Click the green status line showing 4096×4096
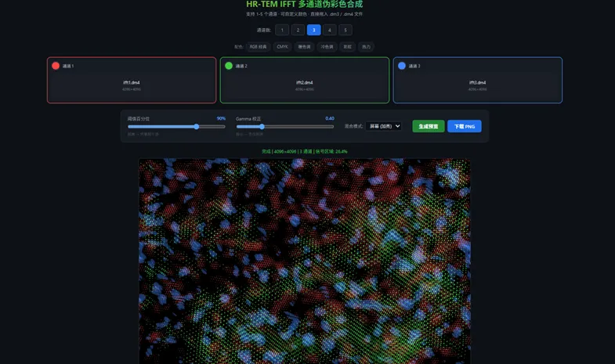This screenshot has width=615, height=364. [x=304, y=151]
